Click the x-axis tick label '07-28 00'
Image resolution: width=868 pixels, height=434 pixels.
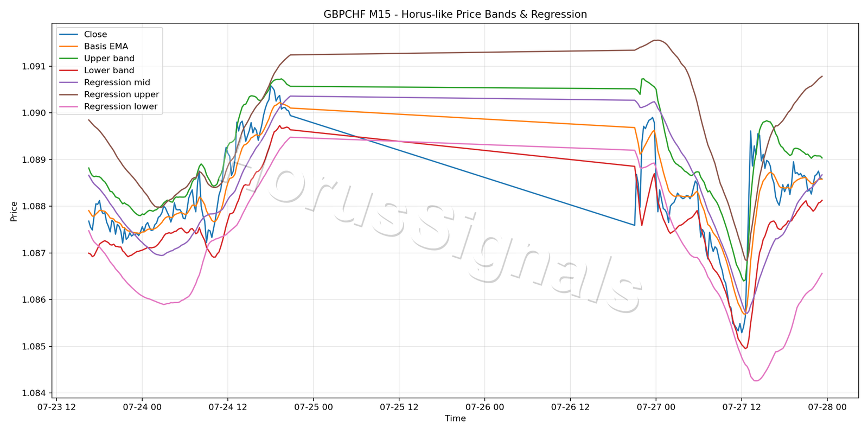point(827,407)
